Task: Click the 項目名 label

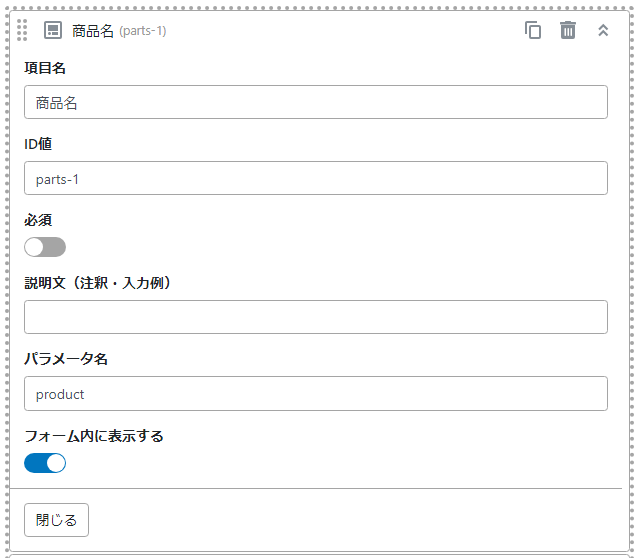Action: 45,68
